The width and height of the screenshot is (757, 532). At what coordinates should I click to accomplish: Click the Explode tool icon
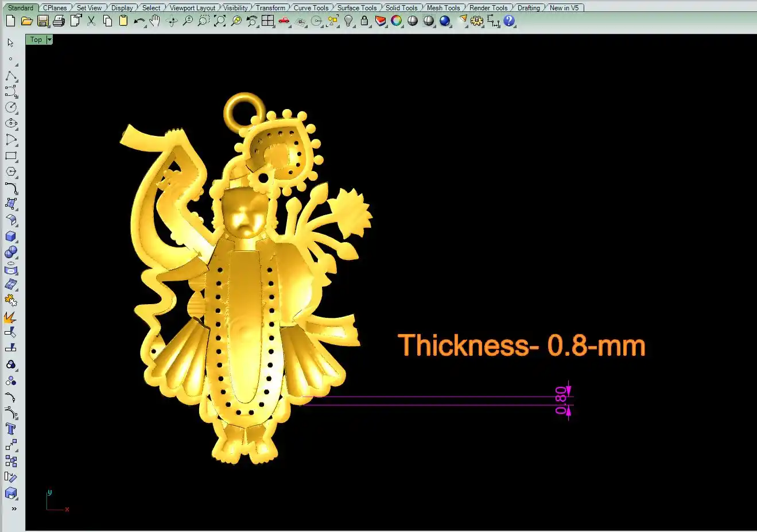[10, 317]
